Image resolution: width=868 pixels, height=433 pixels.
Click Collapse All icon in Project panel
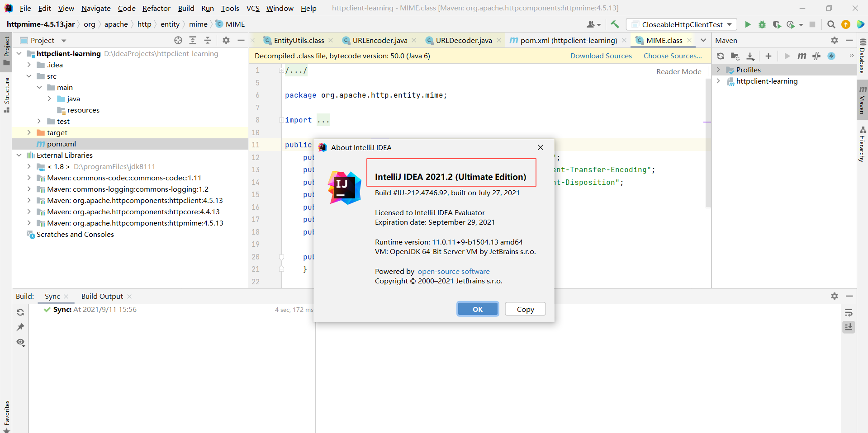pos(208,40)
